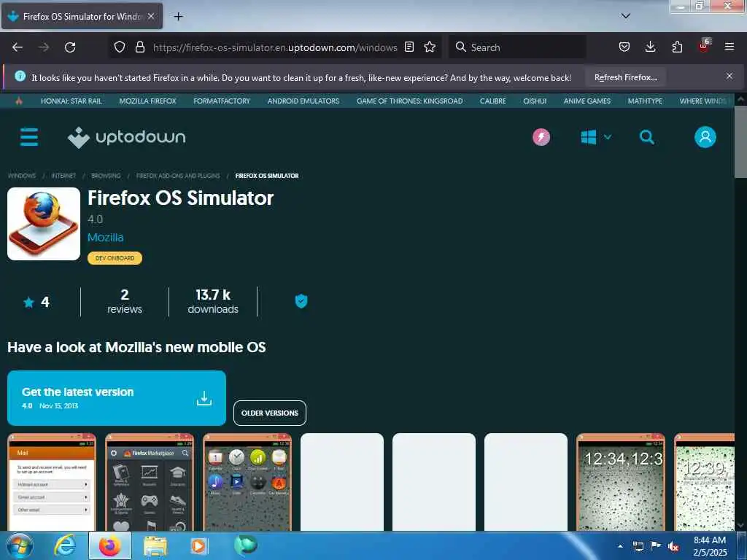
Task: Click the Action Center flag tray icon
Action: coord(656,545)
